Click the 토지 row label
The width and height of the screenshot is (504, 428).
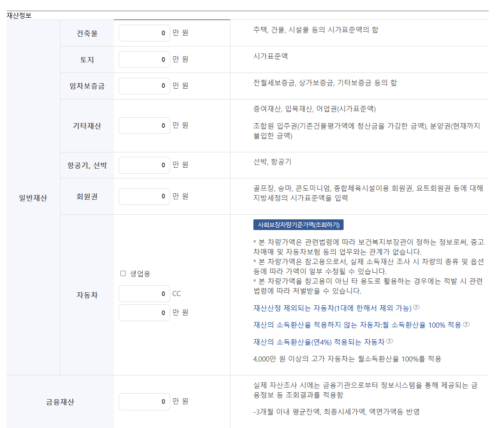(x=87, y=60)
